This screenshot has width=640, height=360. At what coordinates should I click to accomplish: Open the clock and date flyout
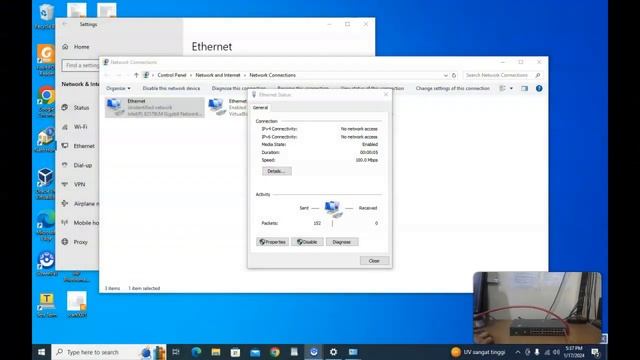click(x=574, y=352)
